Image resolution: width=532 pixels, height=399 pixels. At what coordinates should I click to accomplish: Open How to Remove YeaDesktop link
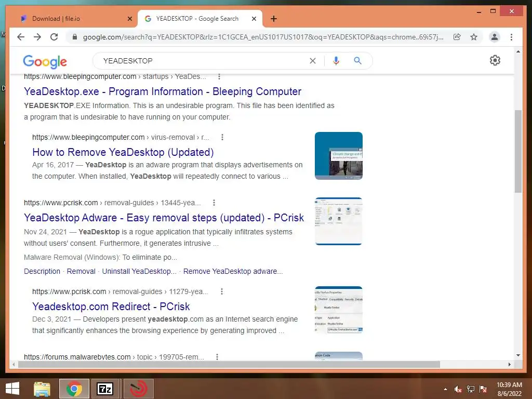coord(123,152)
